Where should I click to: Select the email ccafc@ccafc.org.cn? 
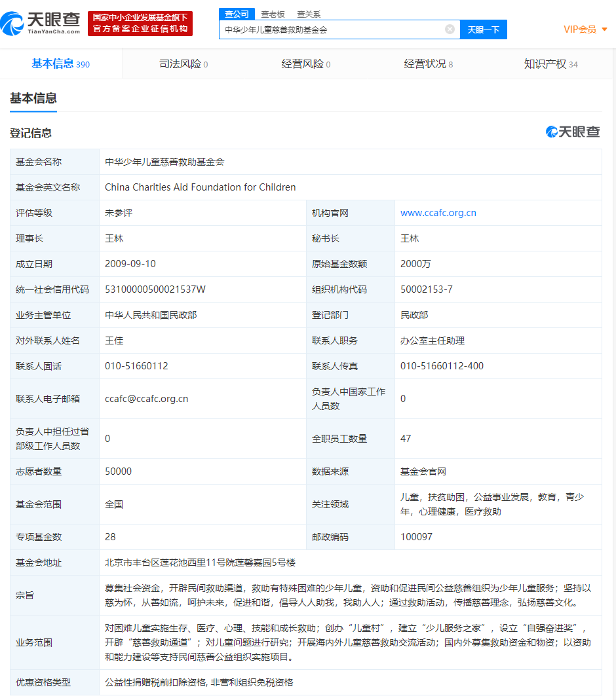(147, 399)
